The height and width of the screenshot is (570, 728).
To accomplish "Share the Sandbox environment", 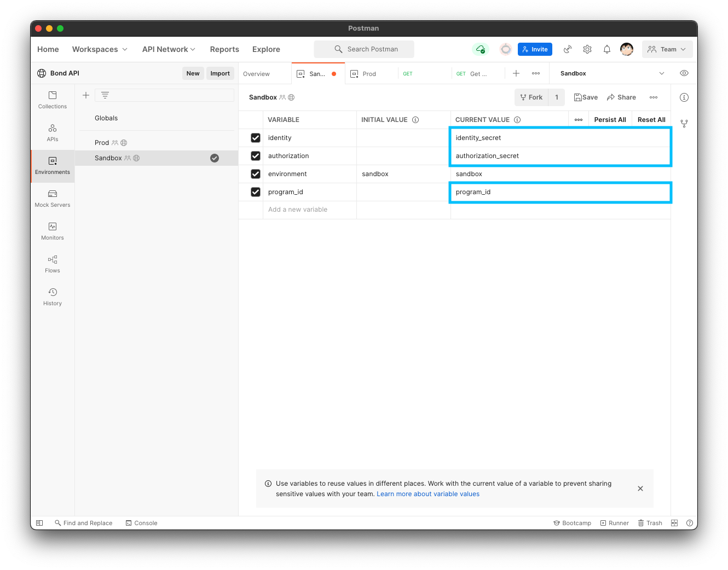I will [621, 97].
